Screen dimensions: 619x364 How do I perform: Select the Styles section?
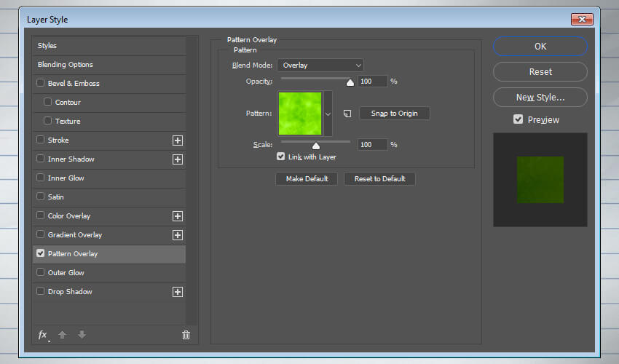click(109, 46)
